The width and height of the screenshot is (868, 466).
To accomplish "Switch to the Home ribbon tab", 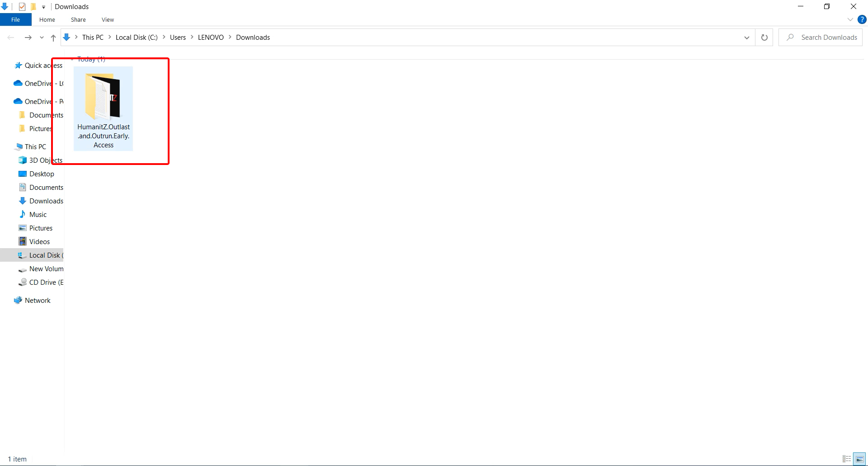I will [x=47, y=19].
